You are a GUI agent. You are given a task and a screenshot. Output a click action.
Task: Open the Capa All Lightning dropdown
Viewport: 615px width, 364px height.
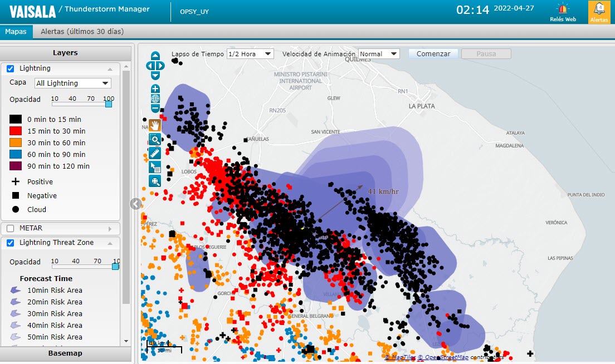pos(73,83)
